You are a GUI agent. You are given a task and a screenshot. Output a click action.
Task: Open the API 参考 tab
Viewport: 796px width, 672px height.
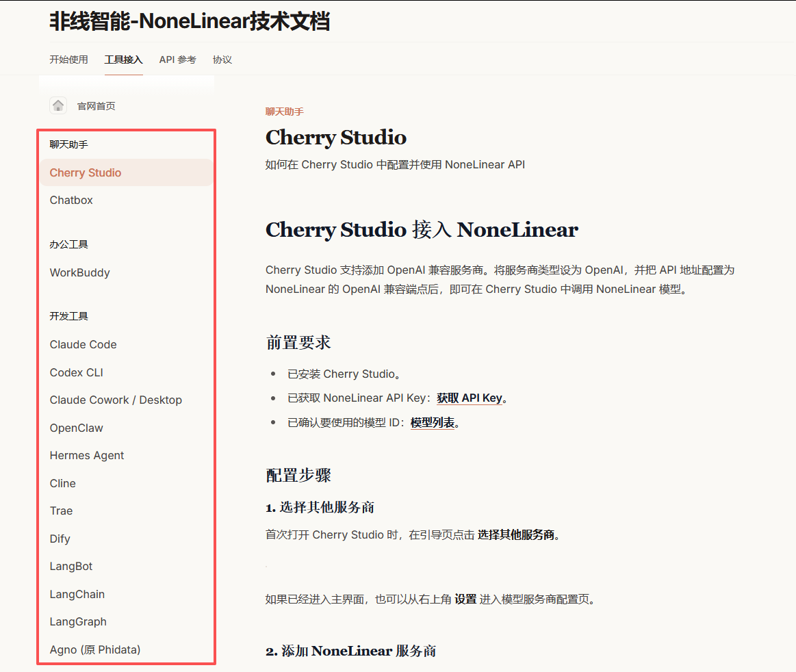click(178, 60)
